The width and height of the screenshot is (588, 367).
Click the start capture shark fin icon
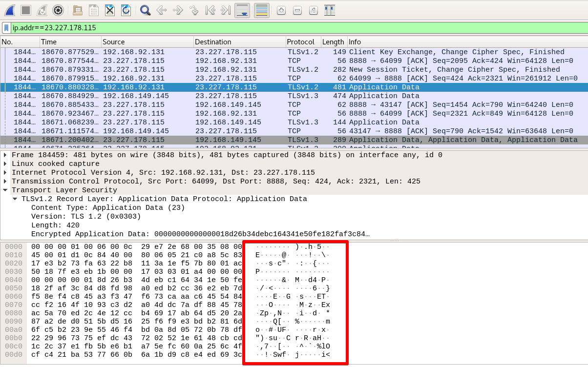pyautogui.click(x=10, y=10)
